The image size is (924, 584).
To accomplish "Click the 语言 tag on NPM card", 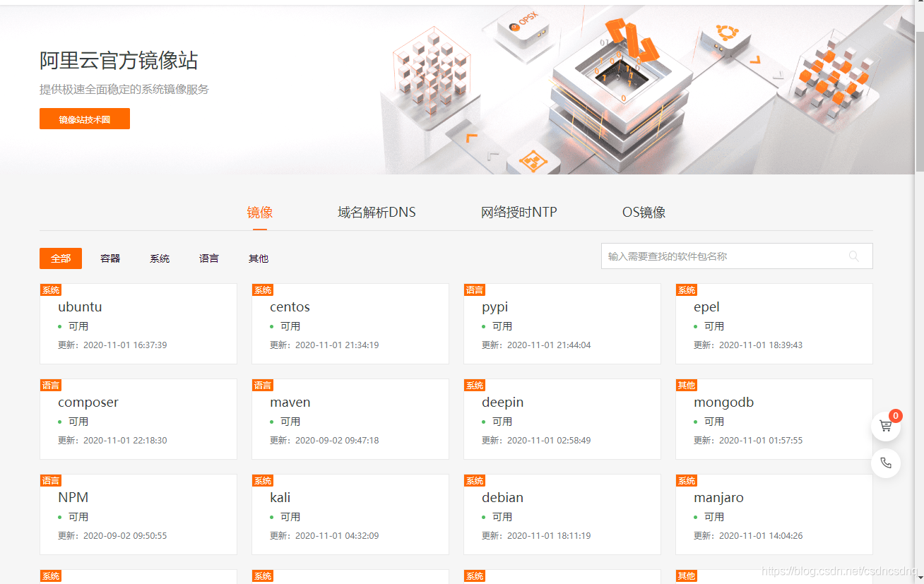I will pos(51,481).
